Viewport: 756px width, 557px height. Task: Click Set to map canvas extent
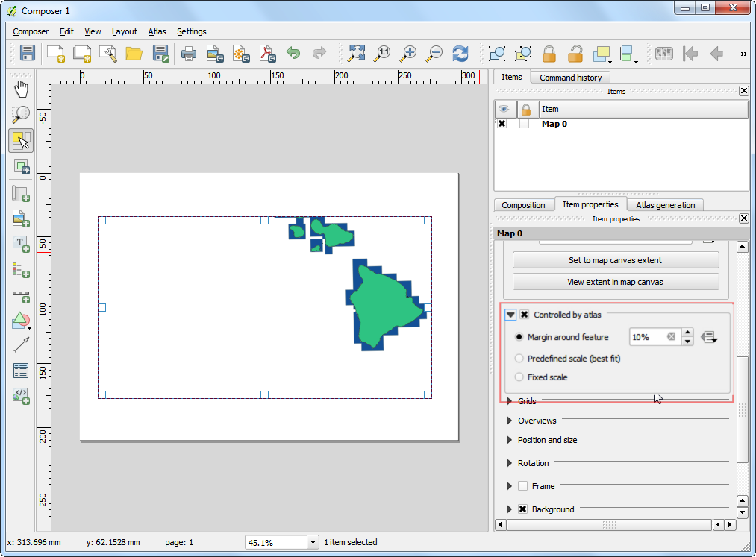pos(615,260)
